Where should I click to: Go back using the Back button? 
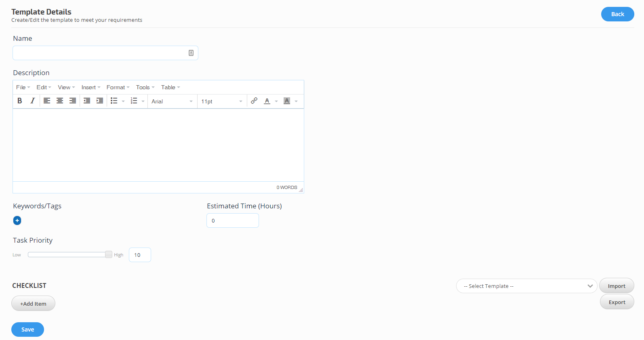(617, 14)
